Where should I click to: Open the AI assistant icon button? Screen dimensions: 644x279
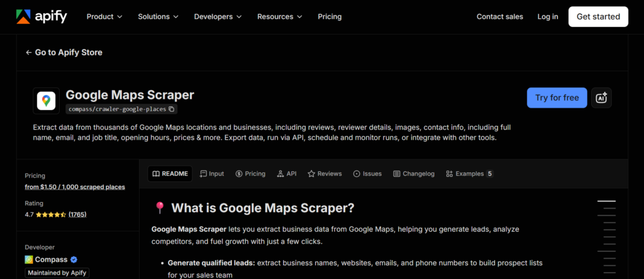(601, 98)
